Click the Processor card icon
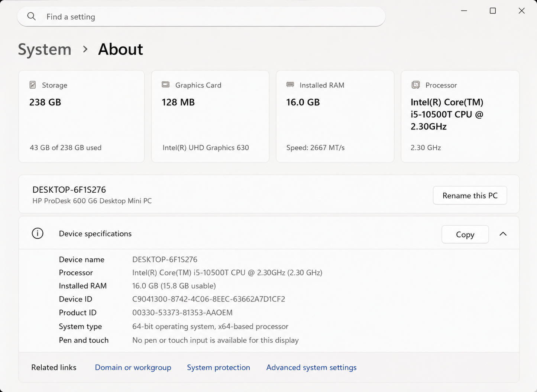 [x=415, y=85]
